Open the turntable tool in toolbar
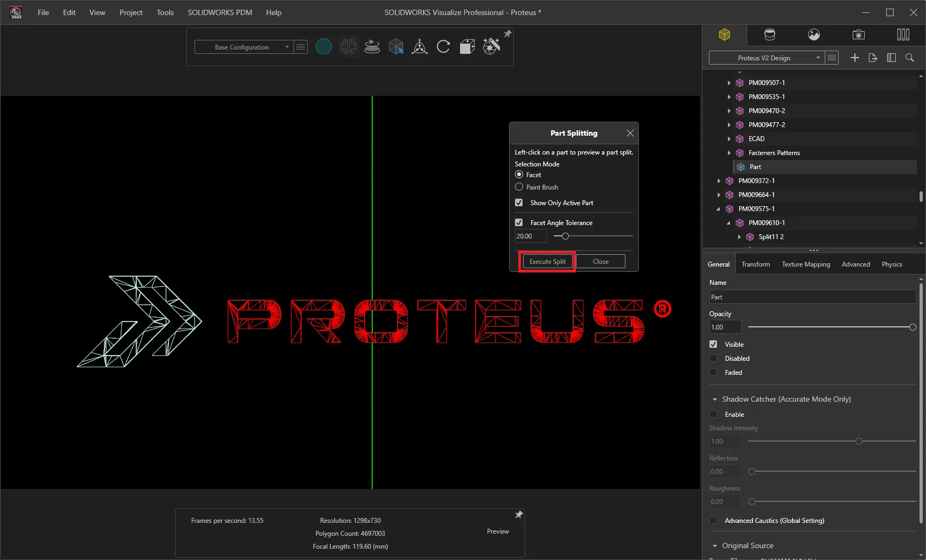Viewport: 926px width, 560px height. (372, 47)
